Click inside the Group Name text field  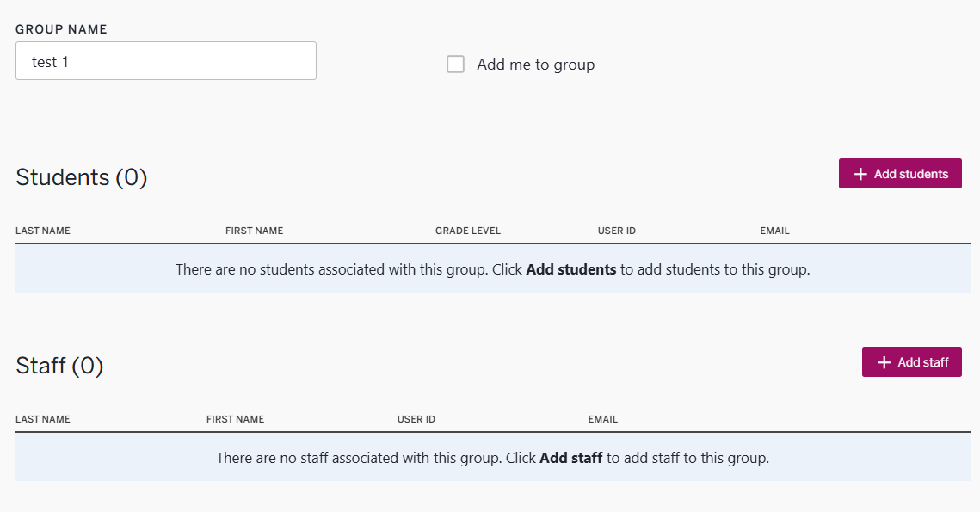(166, 62)
